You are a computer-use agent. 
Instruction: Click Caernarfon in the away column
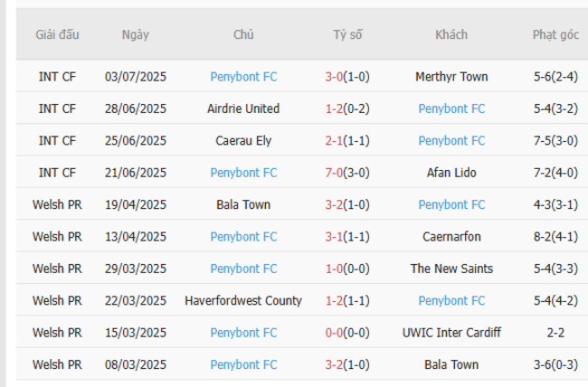(x=451, y=237)
